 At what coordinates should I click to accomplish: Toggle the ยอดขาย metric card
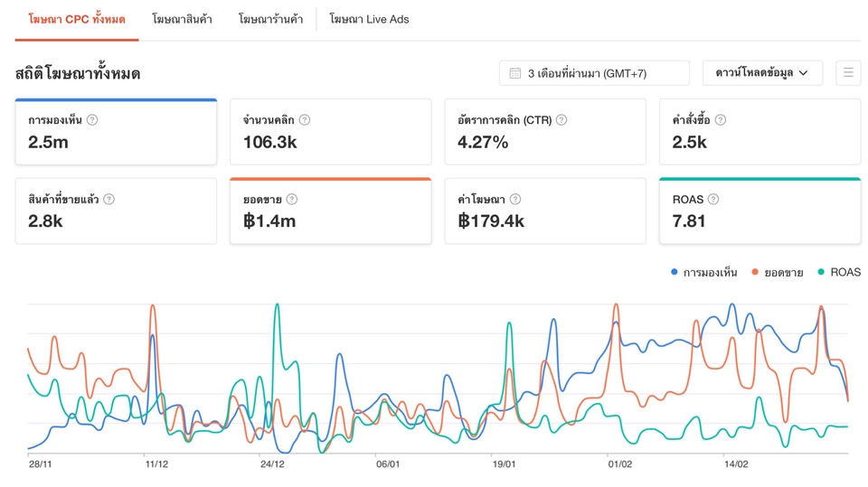coord(330,211)
